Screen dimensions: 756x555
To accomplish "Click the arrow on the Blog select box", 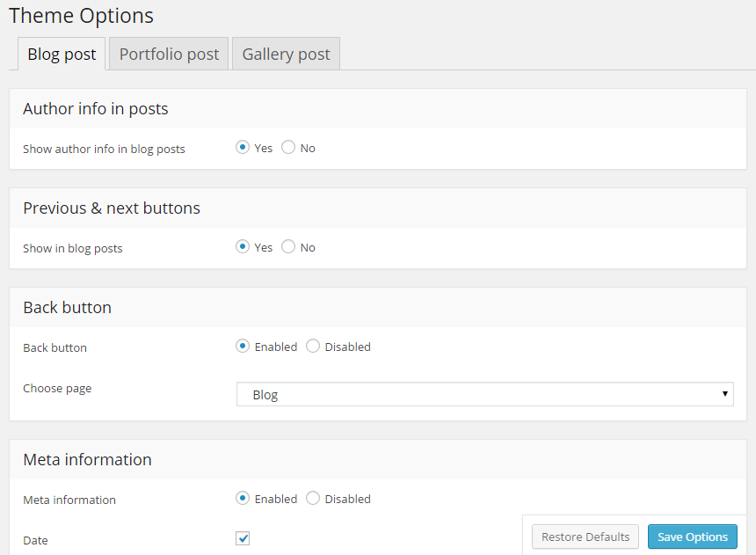I will [x=724, y=394].
